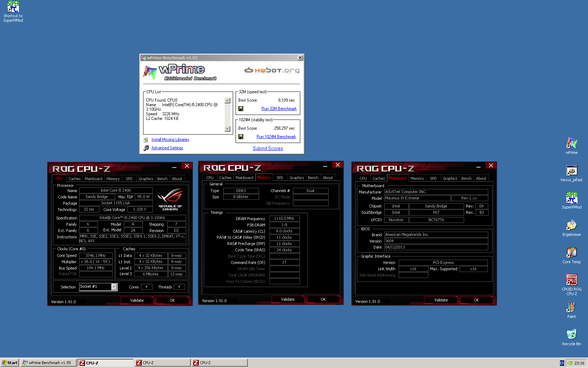
Task: Click OK in the middle CPU-Z window
Action: pos(323,299)
